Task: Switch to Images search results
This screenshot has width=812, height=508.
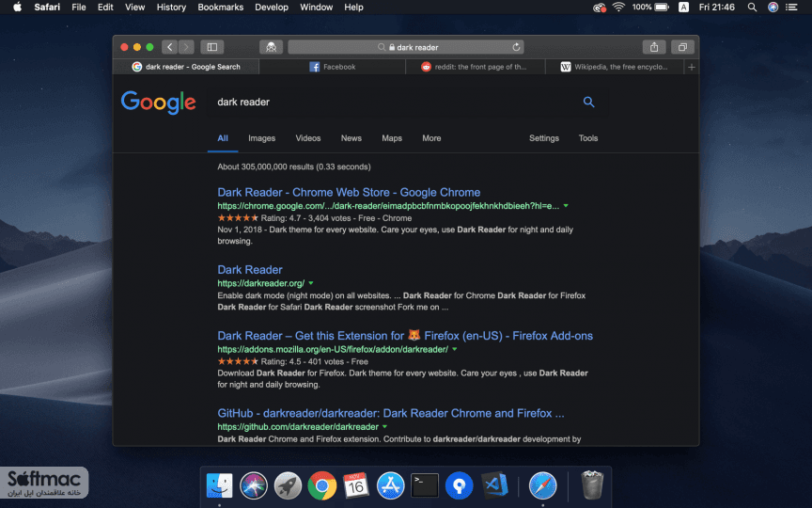Action: point(261,138)
